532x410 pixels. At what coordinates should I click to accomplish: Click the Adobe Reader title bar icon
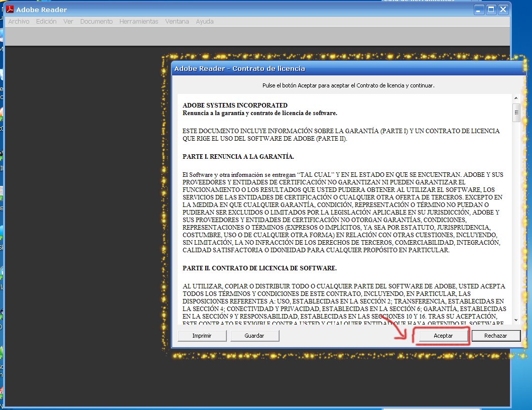[10, 9]
